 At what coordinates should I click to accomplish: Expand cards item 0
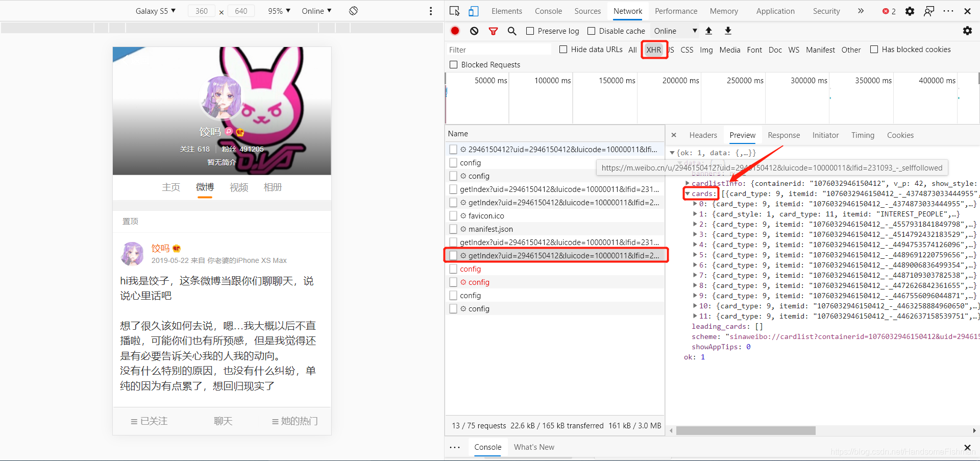pyautogui.click(x=695, y=204)
